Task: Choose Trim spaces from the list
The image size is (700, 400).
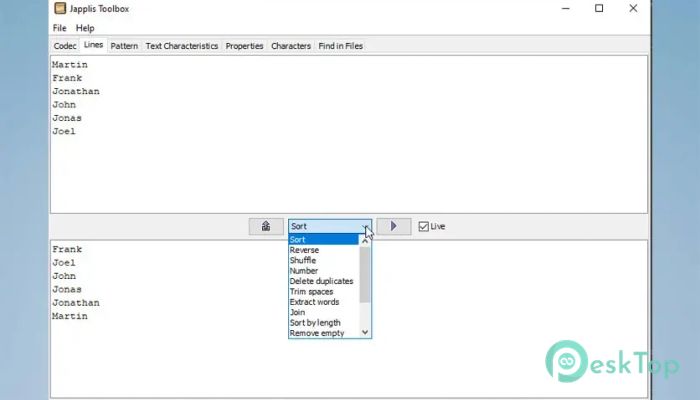Action: (324, 292)
